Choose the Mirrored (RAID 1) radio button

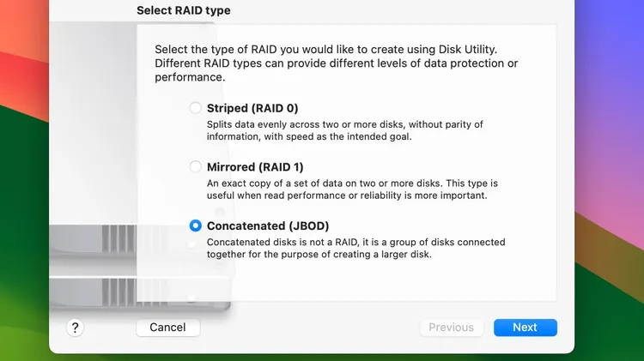(196, 166)
